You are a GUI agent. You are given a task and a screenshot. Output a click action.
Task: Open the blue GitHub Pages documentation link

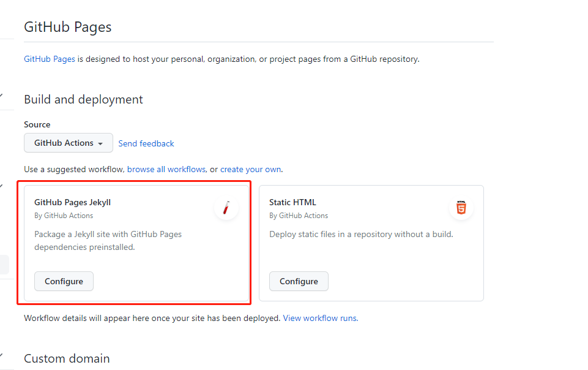(x=50, y=59)
